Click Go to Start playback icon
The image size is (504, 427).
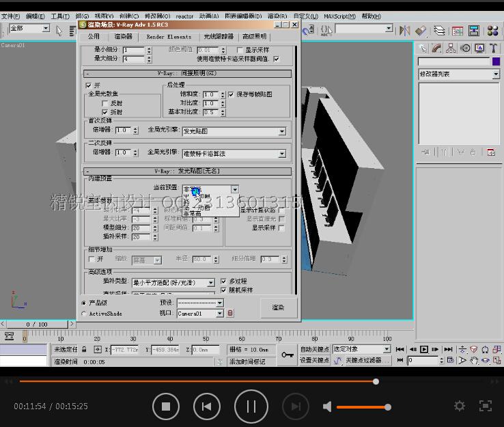pyautogui.click(x=400, y=349)
